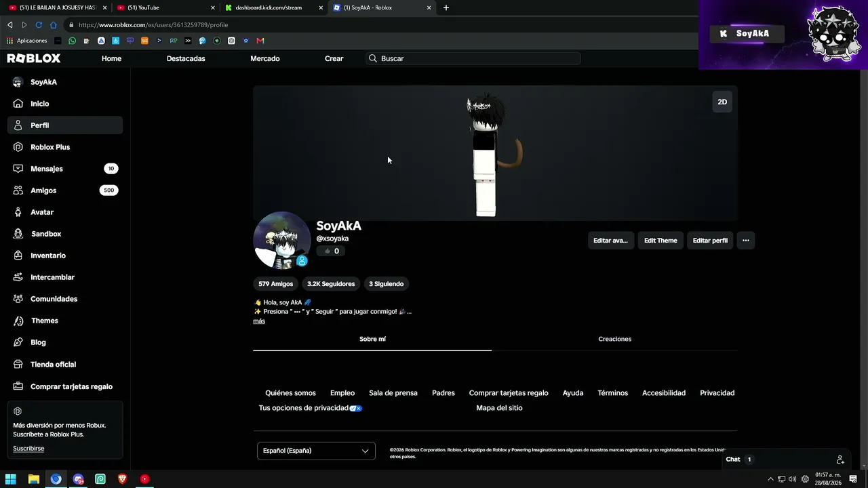868x488 pixels.
Task: Open the taskbar volume icon
Action: [x=793, y=479]
